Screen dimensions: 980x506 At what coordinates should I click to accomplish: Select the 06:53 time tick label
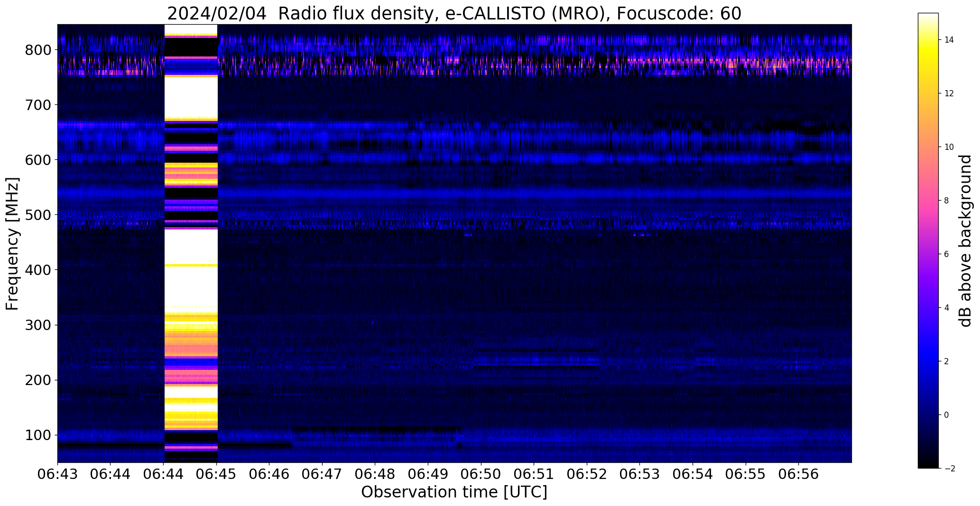click(640, 474)
